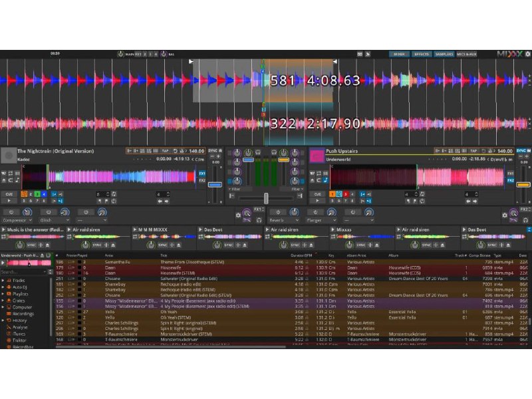Expand the Tracks item in library sidebar

pyautogui.click(x=3, y=281)
